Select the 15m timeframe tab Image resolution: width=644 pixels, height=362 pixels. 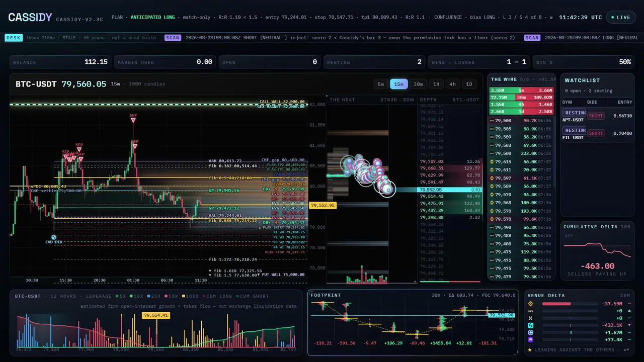[x=399, y=84]
